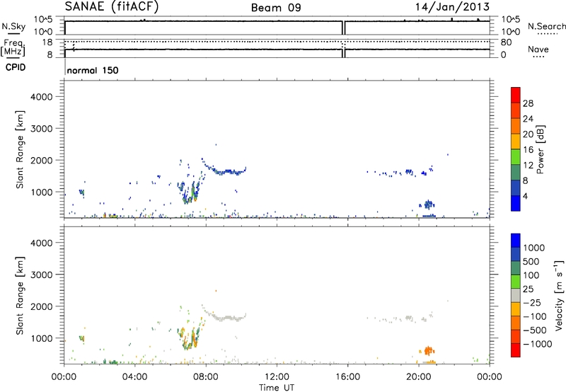Click the SANAE (fitACF) title text
566x392 pixels.
pyautogui.click(x=112, y=6)
